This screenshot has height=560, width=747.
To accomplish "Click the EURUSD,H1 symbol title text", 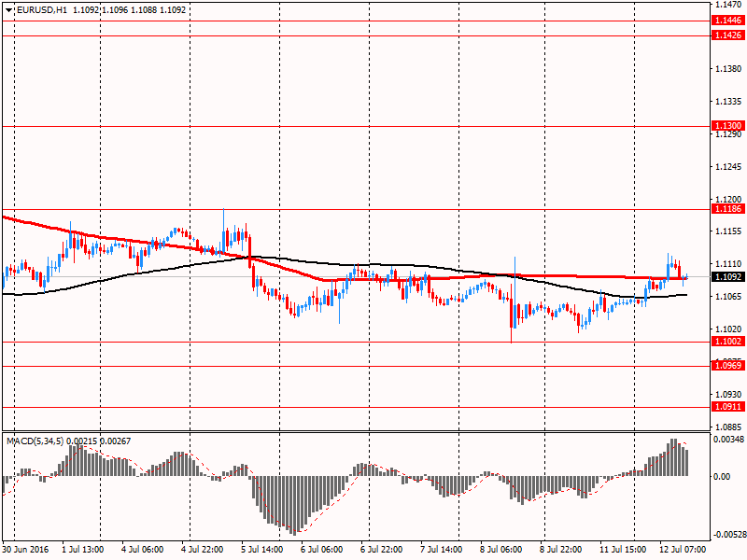I will coord(42,10).
